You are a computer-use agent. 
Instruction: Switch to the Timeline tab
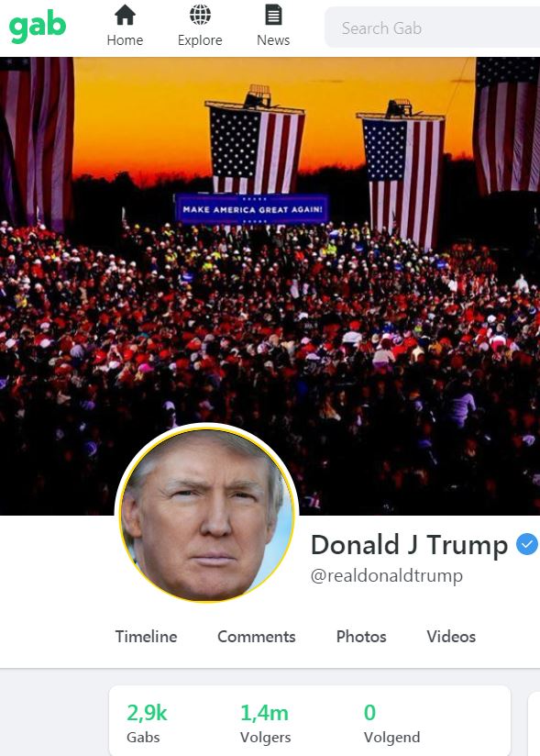pos(146,637)
